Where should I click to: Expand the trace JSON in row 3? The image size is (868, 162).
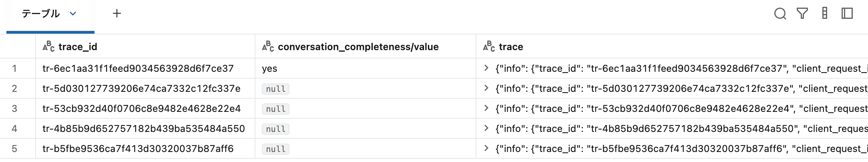pos(486,108)
